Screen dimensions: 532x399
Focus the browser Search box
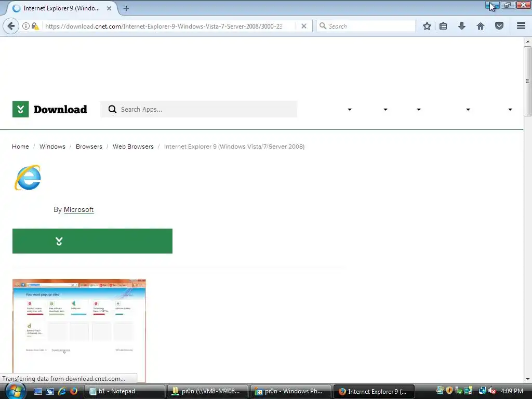coord(366,26)
